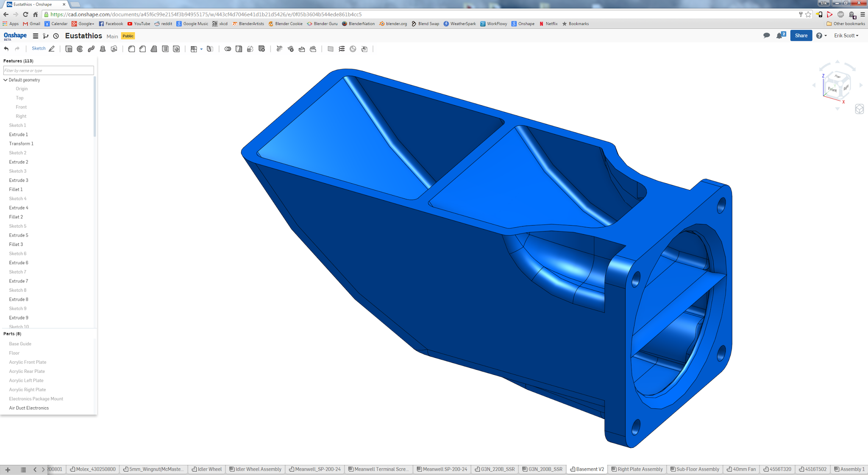Open the pattern tool dropdown arrow
This screenshot has width=868, height=475.
click(x=201, y=49)
